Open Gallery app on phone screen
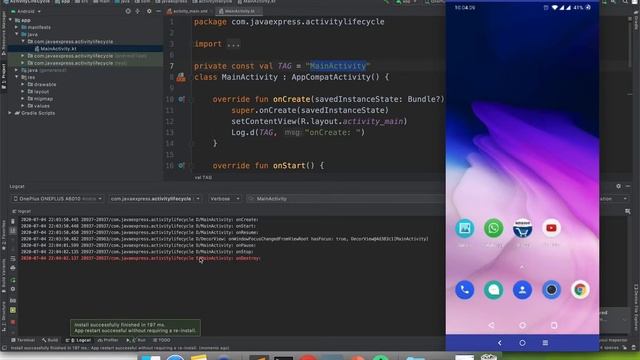Screen dimensions: 640x360 [x=464, y=228]
